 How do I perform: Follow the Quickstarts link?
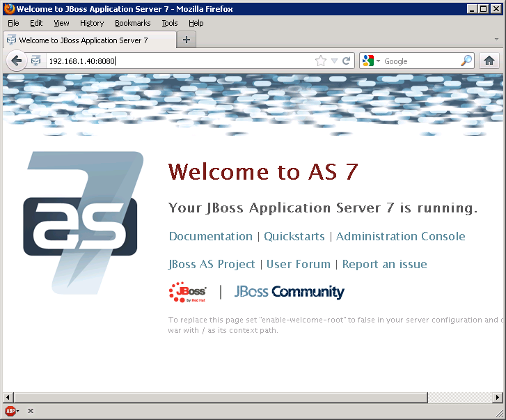(294, 236)
